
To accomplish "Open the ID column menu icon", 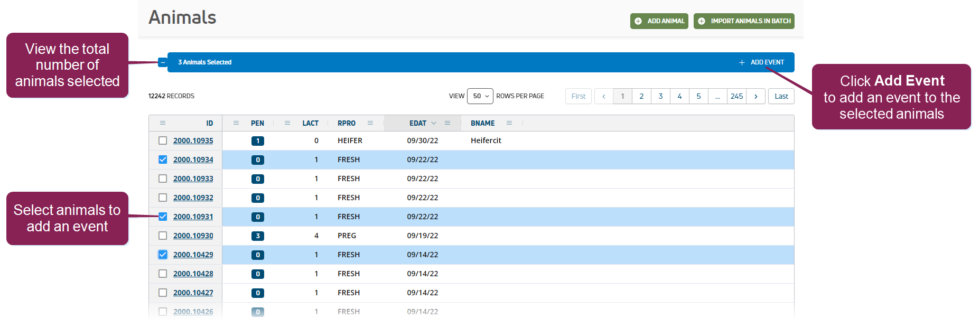I will (163, 123).
